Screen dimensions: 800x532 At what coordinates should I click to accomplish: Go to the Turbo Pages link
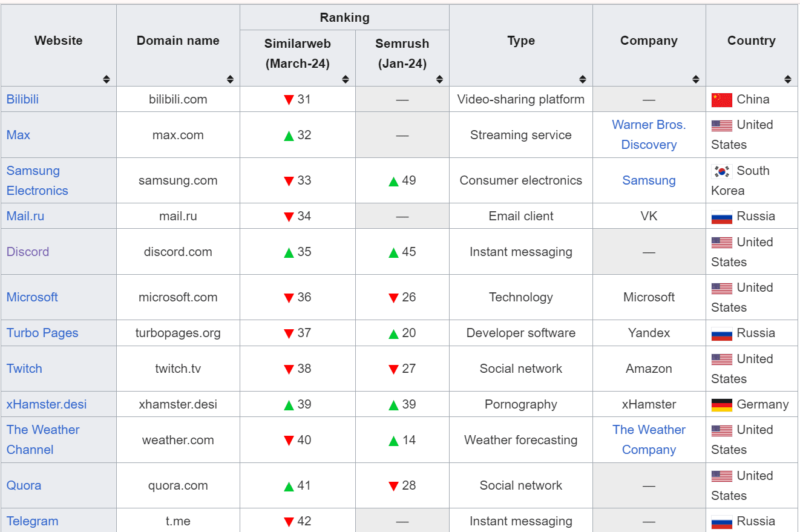42,333
